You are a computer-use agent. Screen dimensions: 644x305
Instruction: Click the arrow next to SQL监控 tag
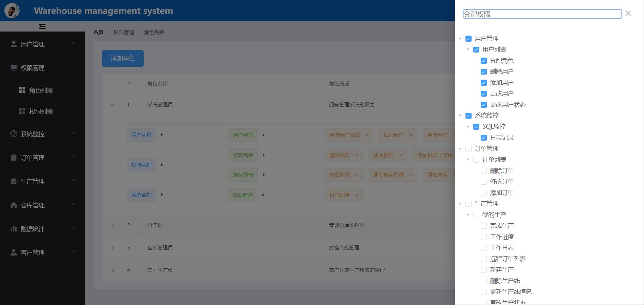[x=264, y=195]
